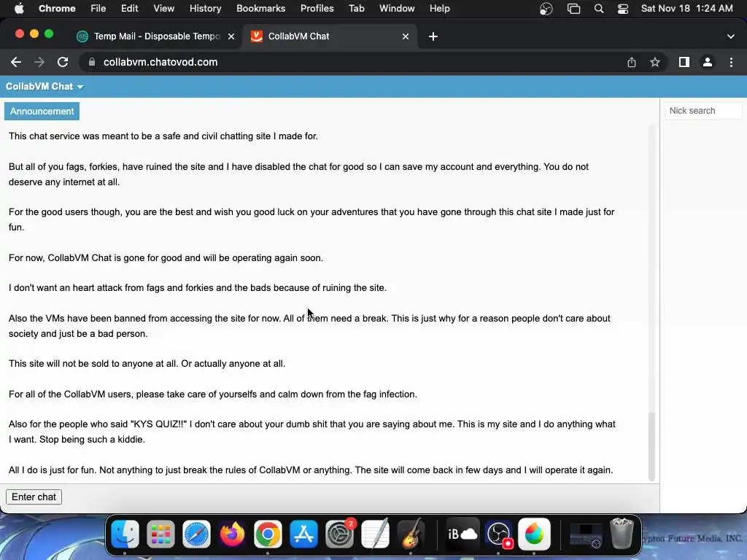Bookmark this page with the star icon

tap(655, 62)
